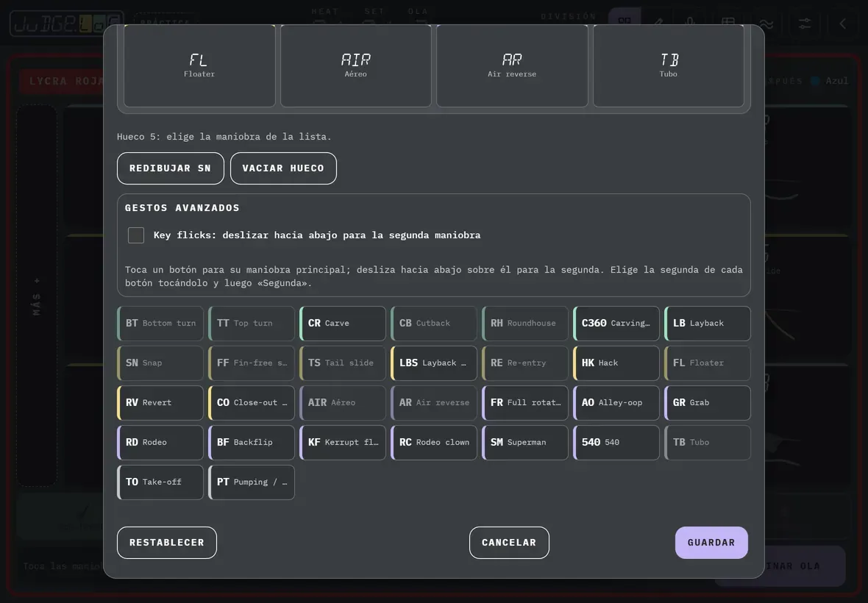
Task: Choose the RD Rodeo maneuver
Action: (160, 443)
